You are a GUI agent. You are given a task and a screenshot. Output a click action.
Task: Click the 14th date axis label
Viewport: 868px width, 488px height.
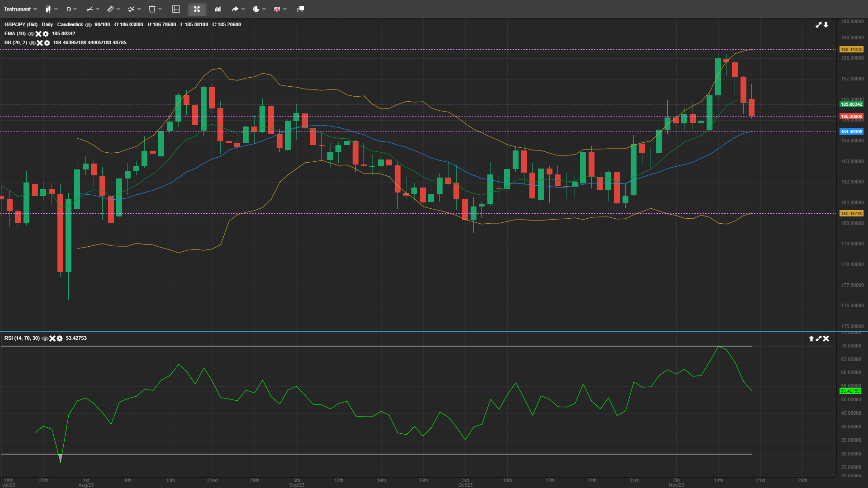(718, 481)
